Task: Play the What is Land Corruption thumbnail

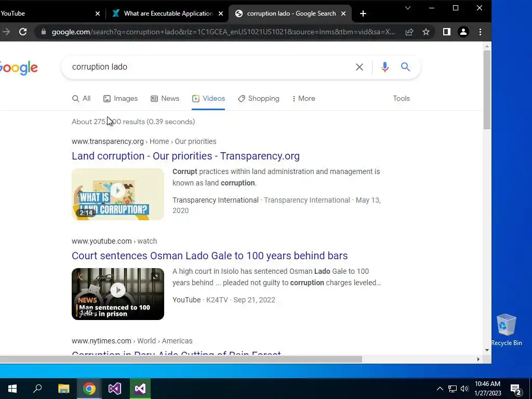Action: point(118,194)
